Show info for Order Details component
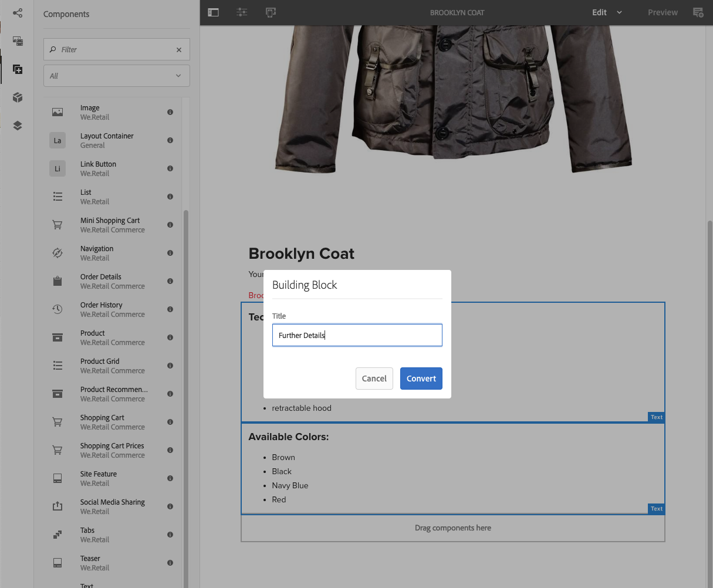The width and height of the screenshot is (713, 588). coord(170,281)
